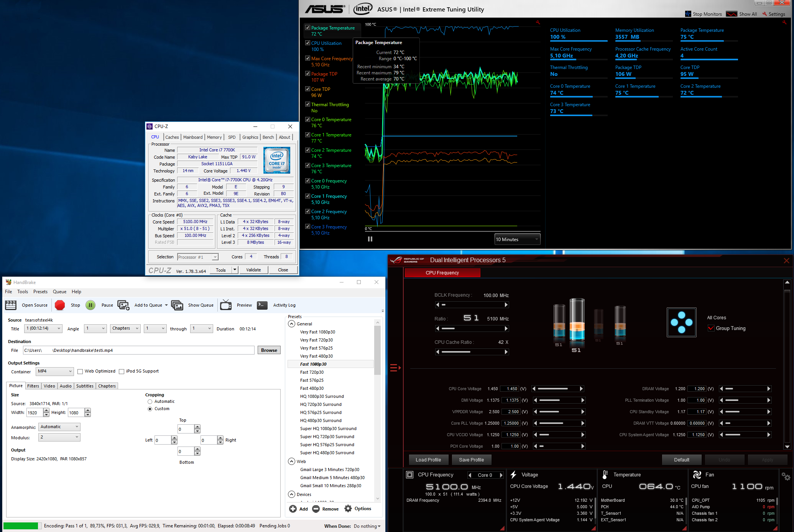This screenshot has height=532, width=794.
Task: Click the Stop Monitors icon in XTU
Action: (x=688, y=14)
